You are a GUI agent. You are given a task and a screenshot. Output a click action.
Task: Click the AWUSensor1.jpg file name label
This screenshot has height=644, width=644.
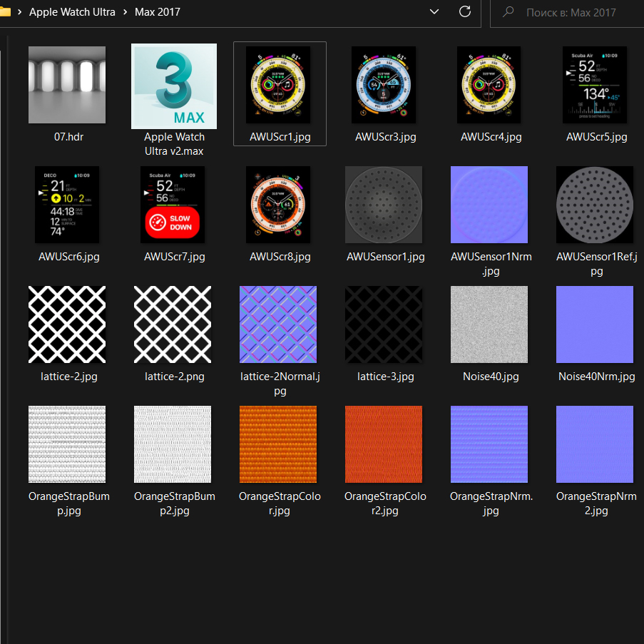(386, 257)
